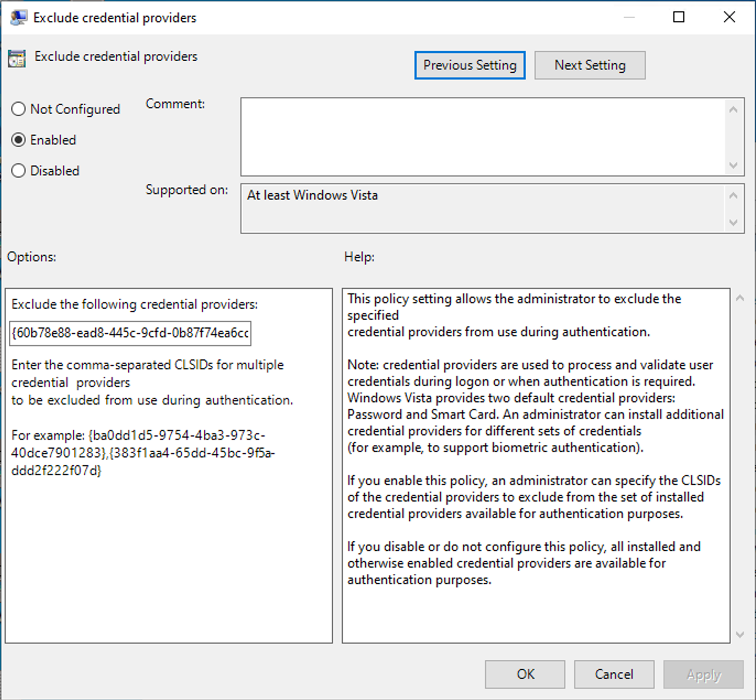Click Supported on scroll down arrow

click(x=733, y=222)
